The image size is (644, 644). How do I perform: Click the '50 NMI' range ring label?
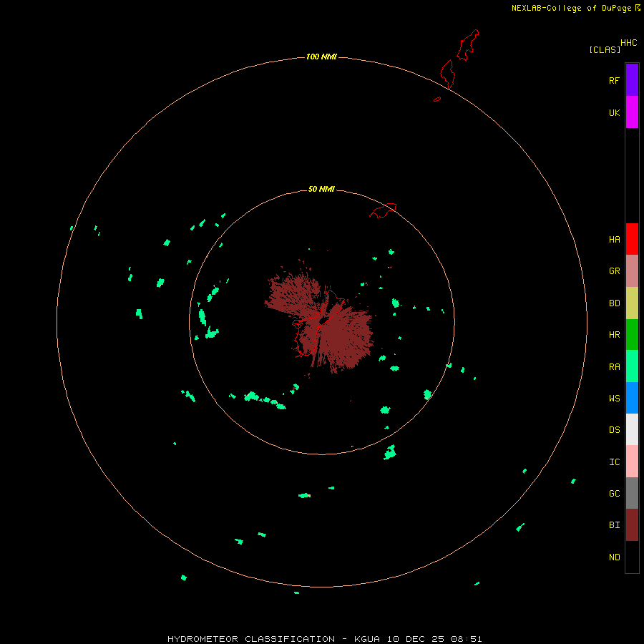[x=321, y=189]
